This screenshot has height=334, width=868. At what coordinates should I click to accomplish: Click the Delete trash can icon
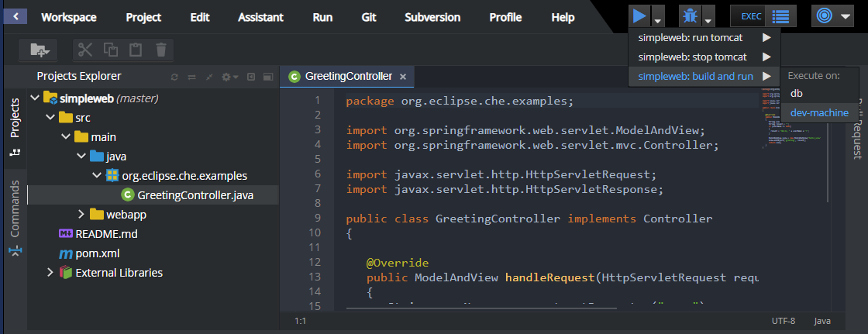tap(161, 50)
